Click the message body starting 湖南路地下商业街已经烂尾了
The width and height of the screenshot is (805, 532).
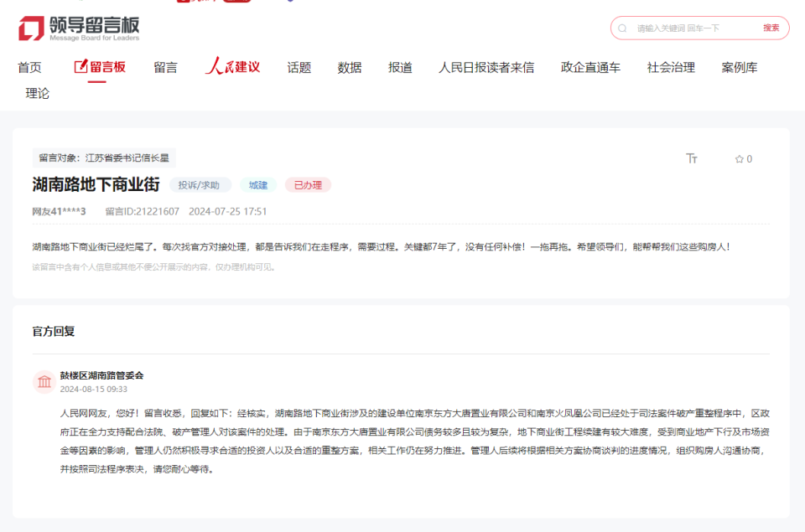[x=381, y=247]
